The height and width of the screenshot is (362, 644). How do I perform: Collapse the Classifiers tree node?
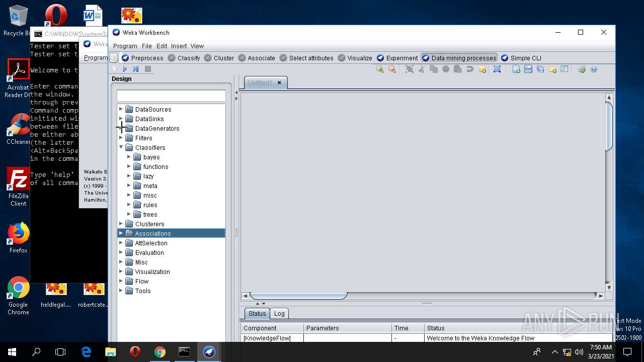coord(121,147)
